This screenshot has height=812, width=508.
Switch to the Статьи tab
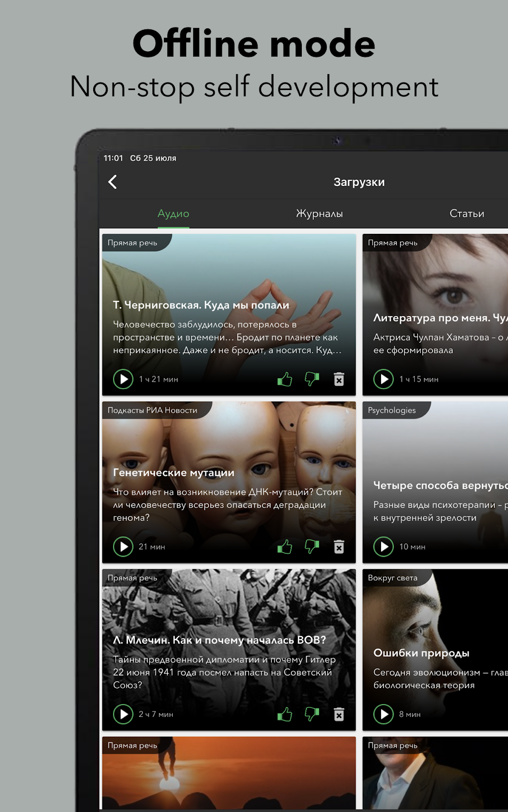pos(467,213)
